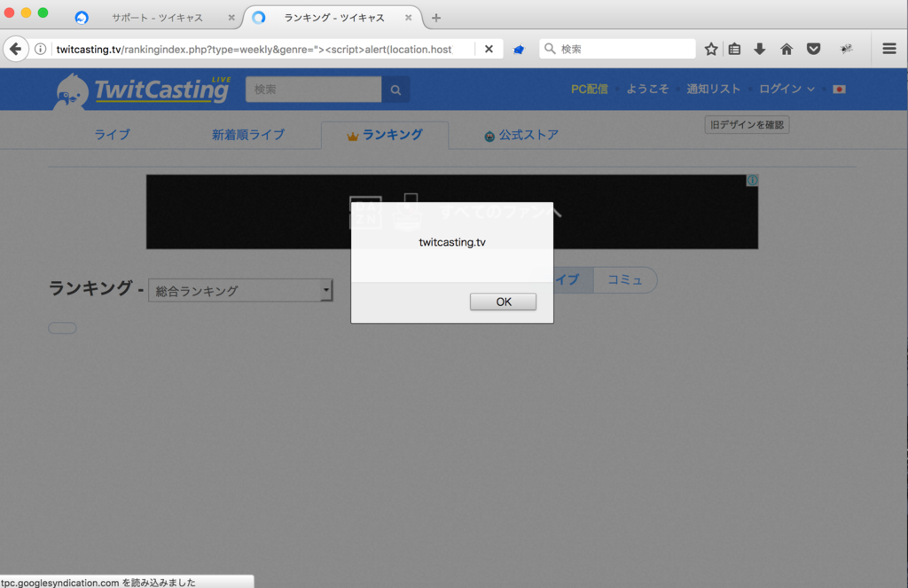Select the コミュ toggle button
This screenshot has height=588, width=908.
click(625, 280)
